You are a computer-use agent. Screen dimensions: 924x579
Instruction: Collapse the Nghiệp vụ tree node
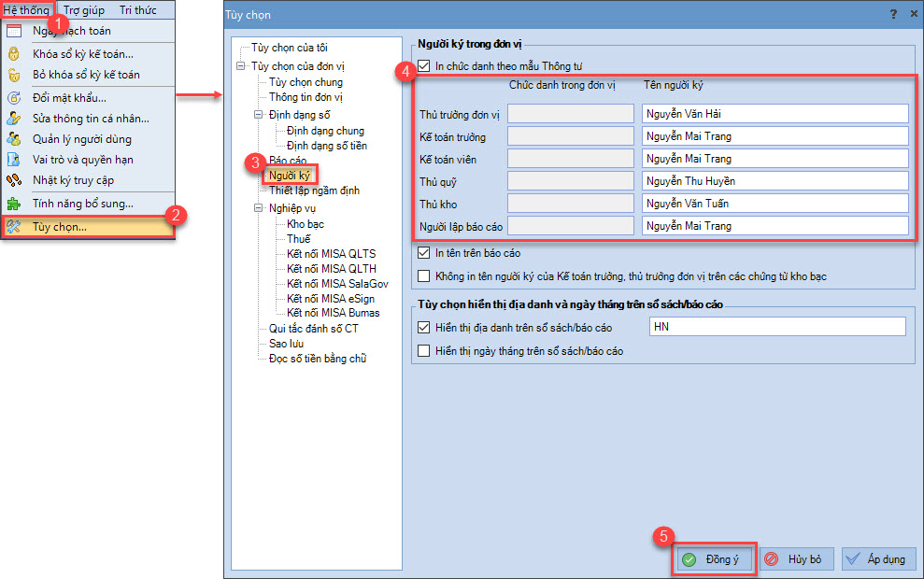[x=259, y=209]
